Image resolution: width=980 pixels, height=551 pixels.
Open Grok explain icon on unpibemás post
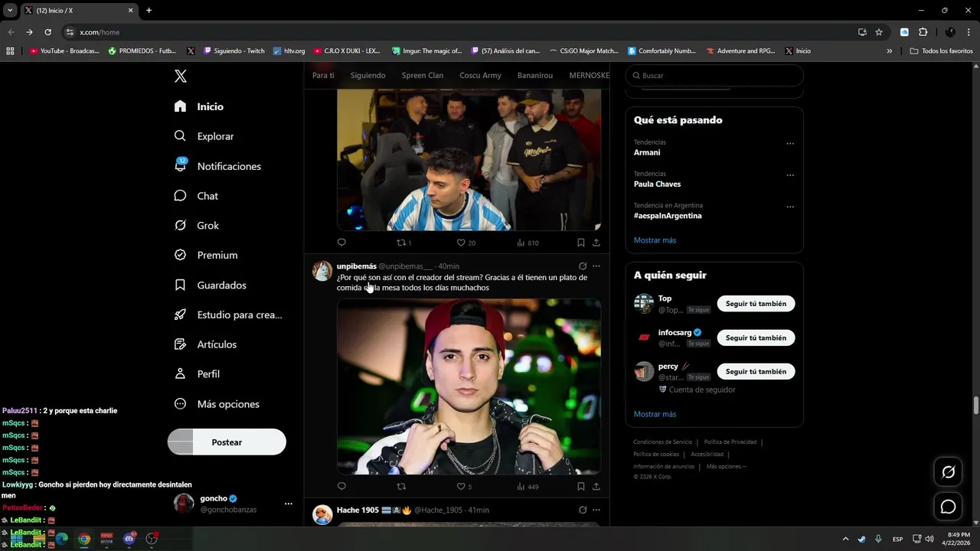click(583, 266)
